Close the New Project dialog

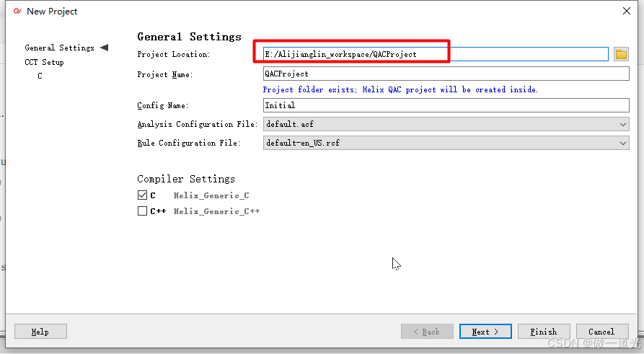(x=627, y=11)
